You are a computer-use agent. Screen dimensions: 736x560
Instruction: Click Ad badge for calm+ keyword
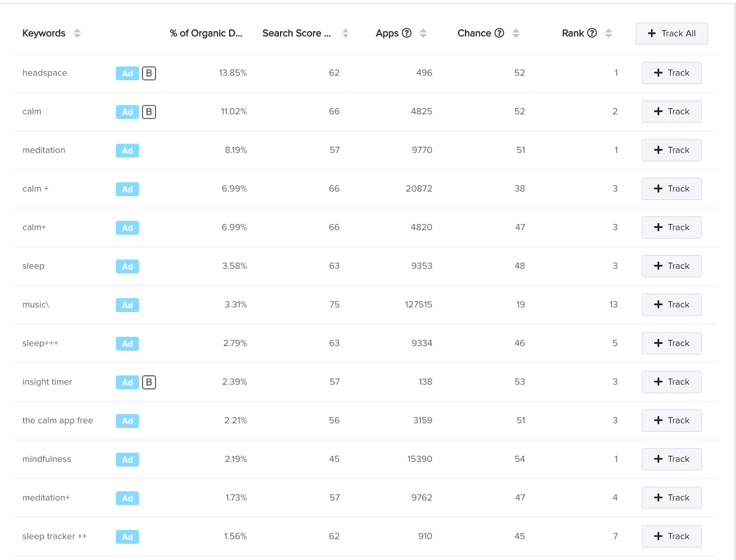pyautogui.click(x=127, y=228)
